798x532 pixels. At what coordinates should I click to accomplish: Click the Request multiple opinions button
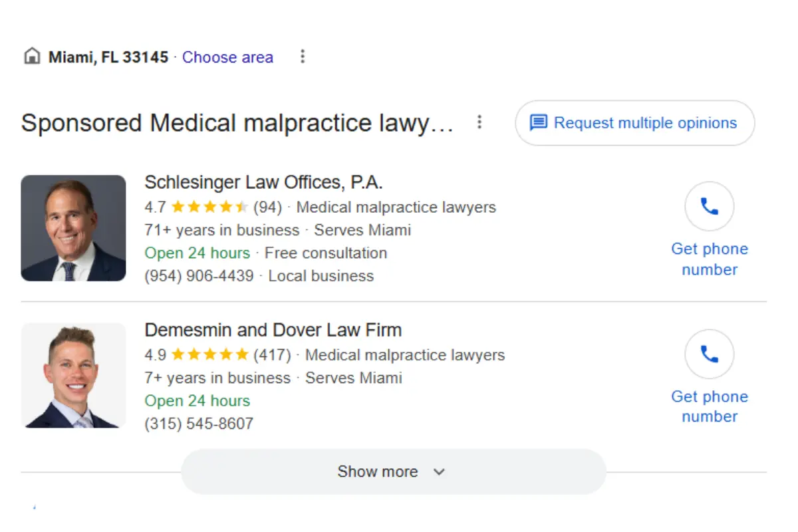pyautogui.click(x=635, y=123)
